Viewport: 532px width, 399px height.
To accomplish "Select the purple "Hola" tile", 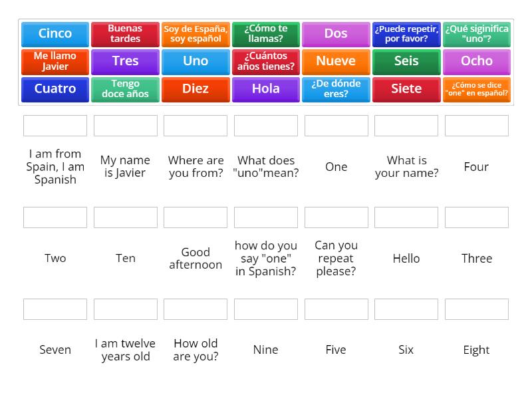I will tap(265, 90).
